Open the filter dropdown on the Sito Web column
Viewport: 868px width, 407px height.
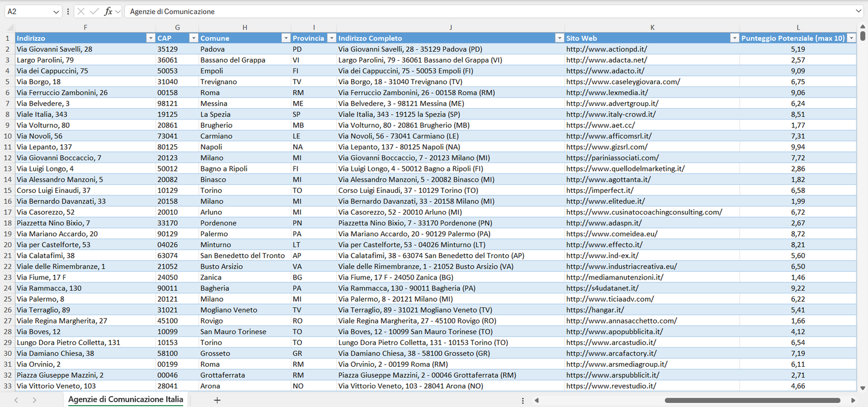[x=734, y=38]
